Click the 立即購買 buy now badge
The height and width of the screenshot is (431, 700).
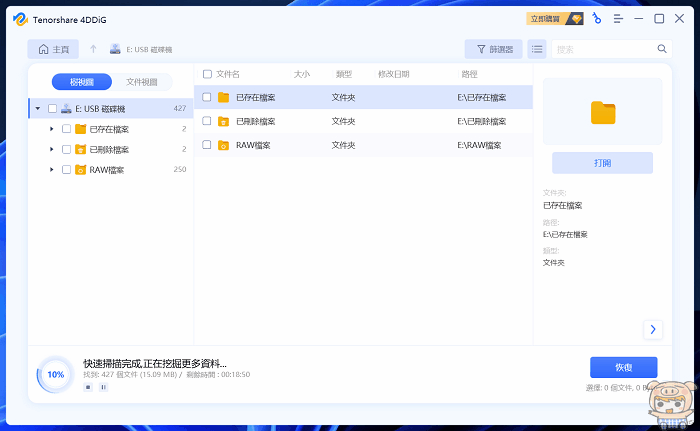pos(554,19)
